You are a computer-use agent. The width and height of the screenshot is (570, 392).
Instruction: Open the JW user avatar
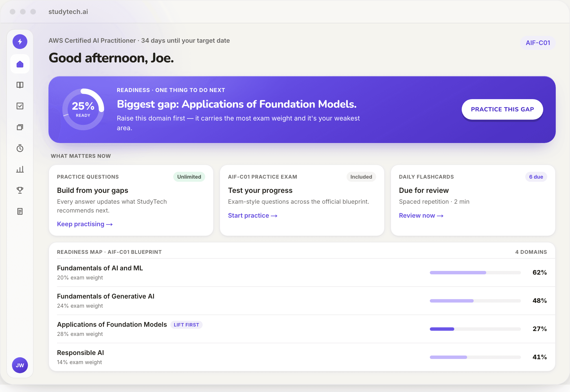pos(20,365)
